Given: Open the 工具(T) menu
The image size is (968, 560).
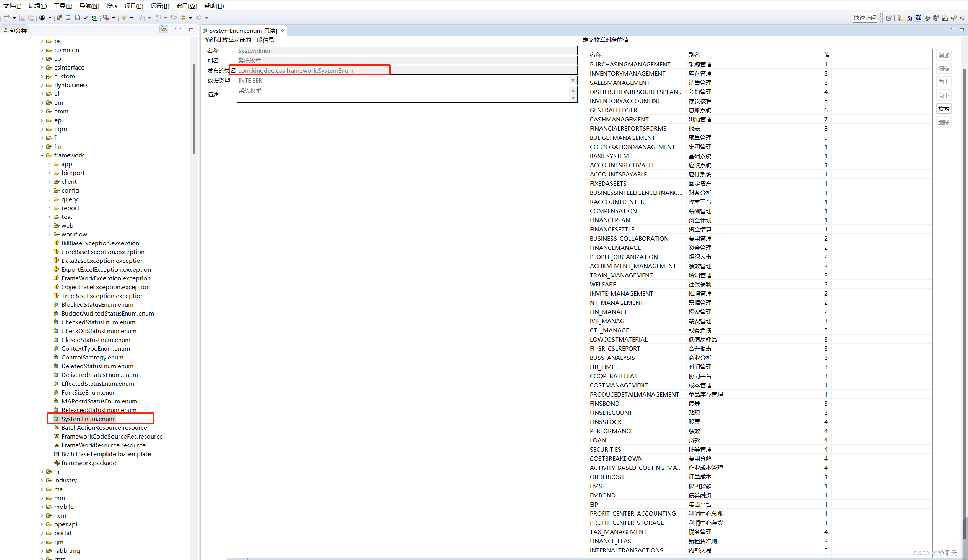Looking at the screenshot, I should point(63,6).
